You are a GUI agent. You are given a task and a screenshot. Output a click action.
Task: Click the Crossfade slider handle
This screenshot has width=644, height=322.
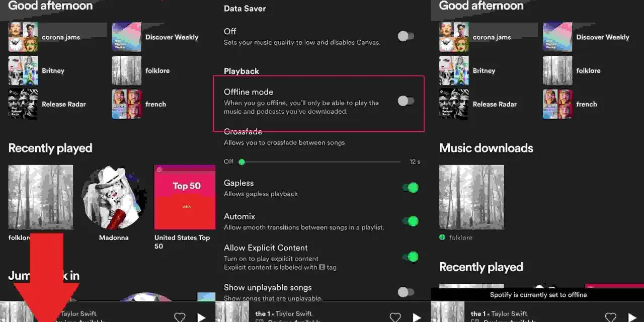pyautogui.click(x=242, y=162)
